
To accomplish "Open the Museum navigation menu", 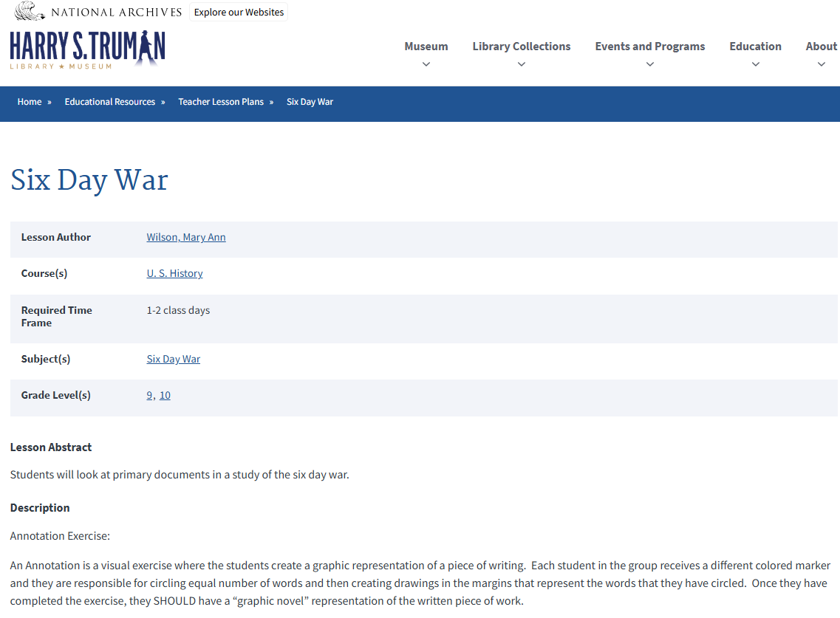I will pos(426,46).
